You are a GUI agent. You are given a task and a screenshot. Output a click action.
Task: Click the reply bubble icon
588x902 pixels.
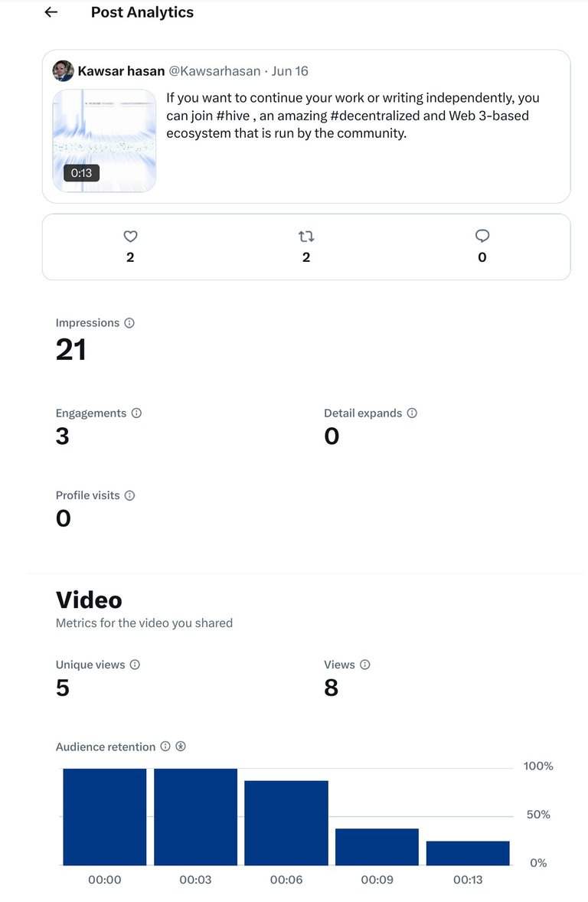(x=482, y=236)
